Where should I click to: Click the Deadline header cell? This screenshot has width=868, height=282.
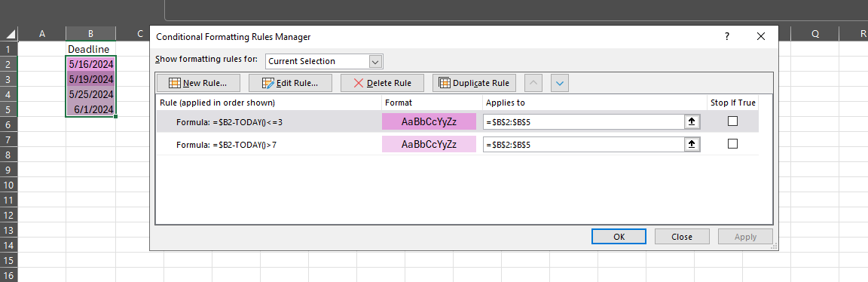(90, 49)
